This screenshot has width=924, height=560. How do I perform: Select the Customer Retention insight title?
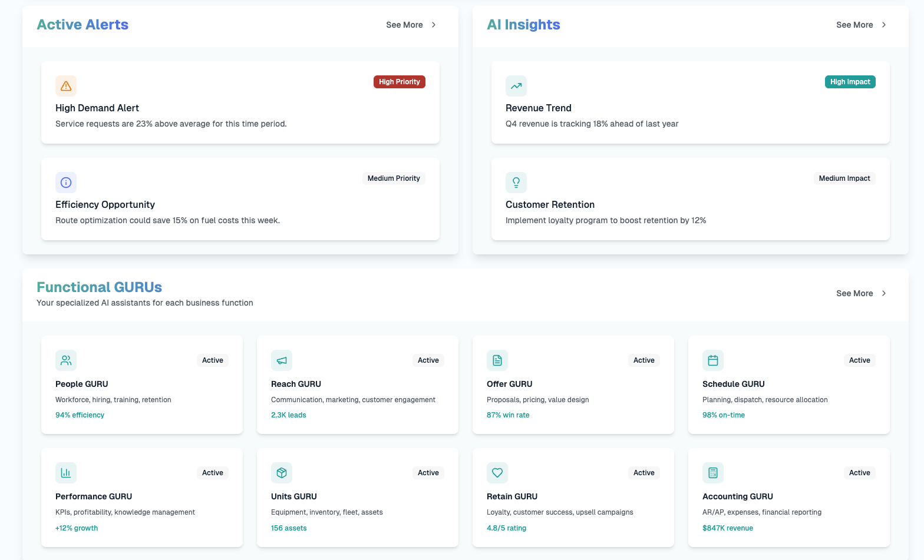[550, 204]
